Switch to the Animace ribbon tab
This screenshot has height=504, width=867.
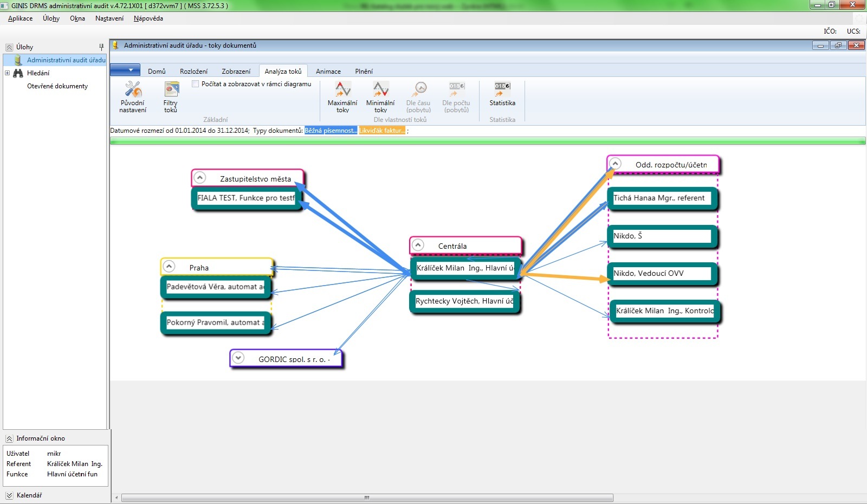tap(328, 72)
